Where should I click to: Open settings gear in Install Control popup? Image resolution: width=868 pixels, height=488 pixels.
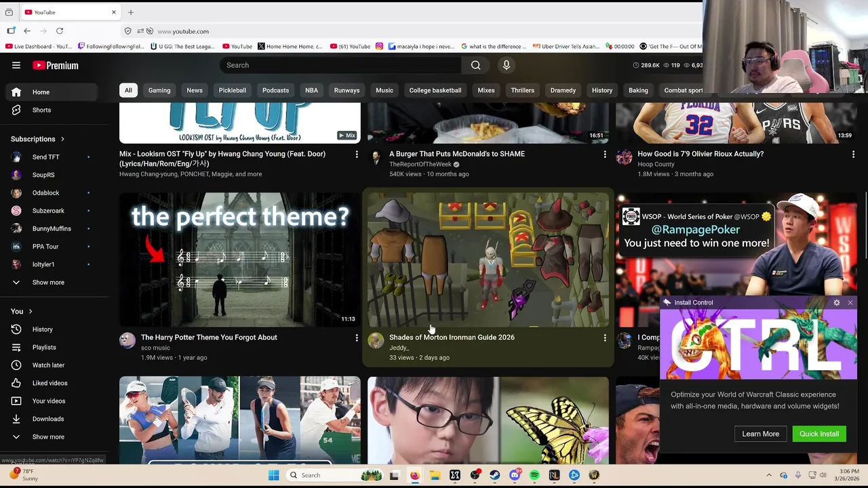[x=837, y=302]
